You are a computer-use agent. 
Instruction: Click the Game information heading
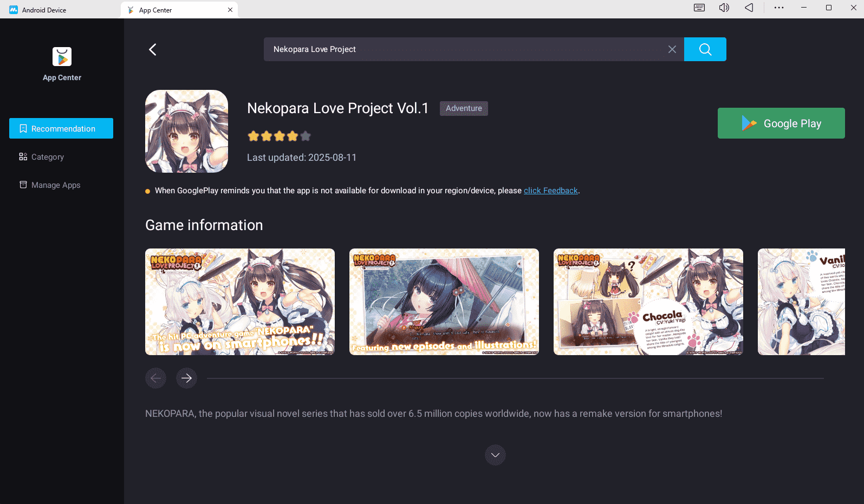(204, 225)
